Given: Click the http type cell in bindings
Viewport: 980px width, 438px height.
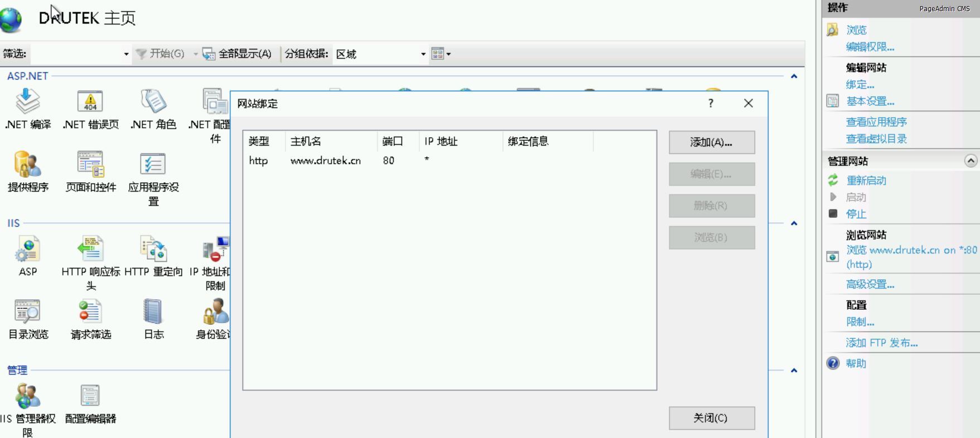Looking at the screenshot, I should tap(258, 160).
